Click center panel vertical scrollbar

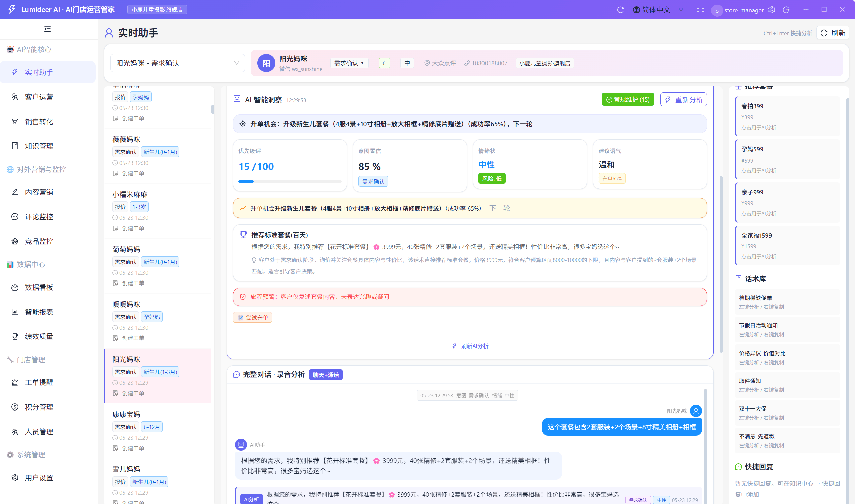point(721,264)
